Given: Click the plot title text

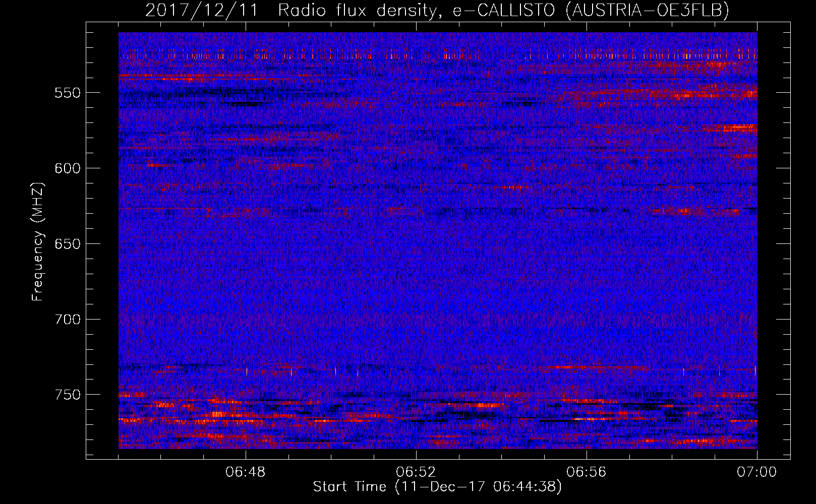Looking at the screenshot, I should click(x=437, y=10).
